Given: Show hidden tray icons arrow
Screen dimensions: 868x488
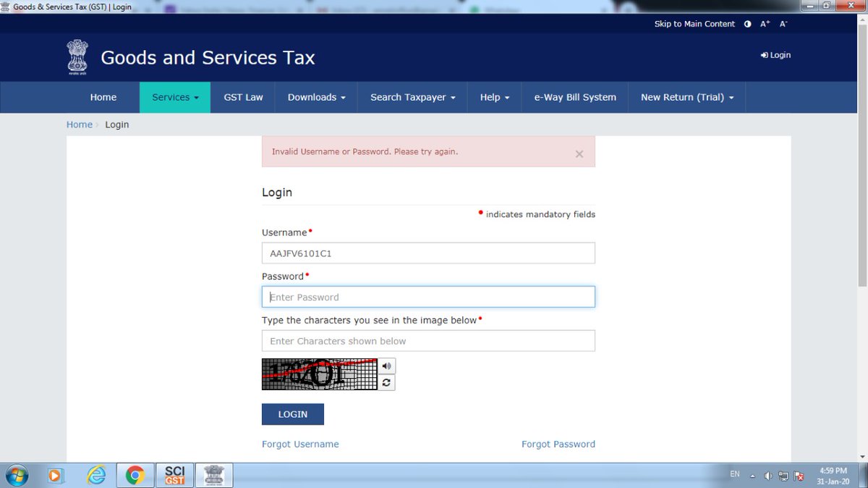Looking at the screenshot, I should point(753,476).
